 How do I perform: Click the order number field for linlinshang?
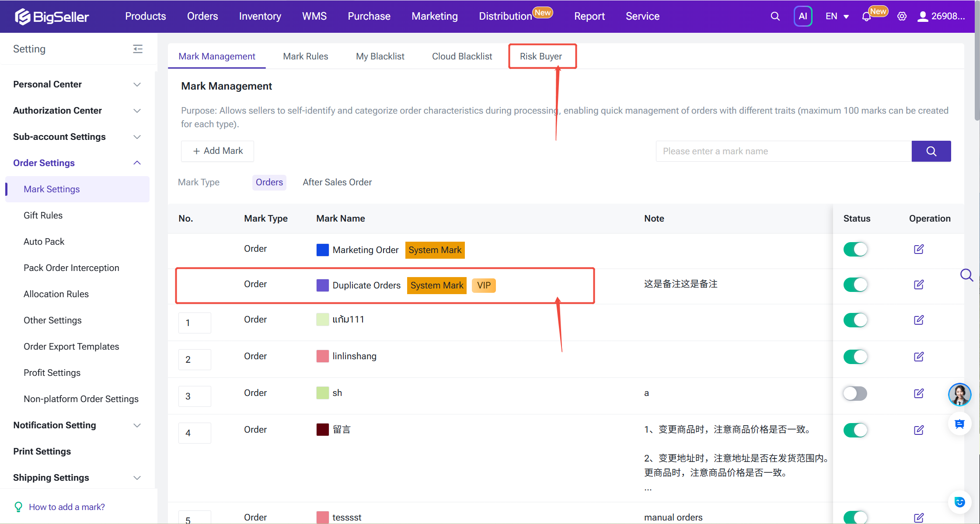tap(195, 360)
